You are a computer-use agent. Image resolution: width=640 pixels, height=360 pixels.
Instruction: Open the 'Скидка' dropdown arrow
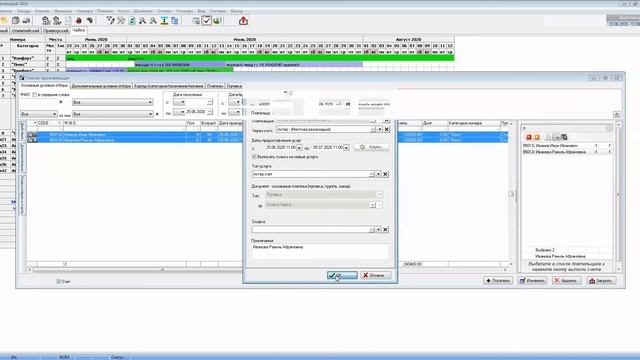[378, 229]
